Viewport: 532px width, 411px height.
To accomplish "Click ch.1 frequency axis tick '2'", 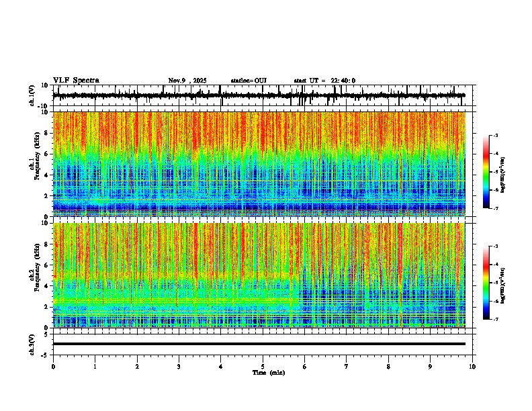I will point(46,196).
